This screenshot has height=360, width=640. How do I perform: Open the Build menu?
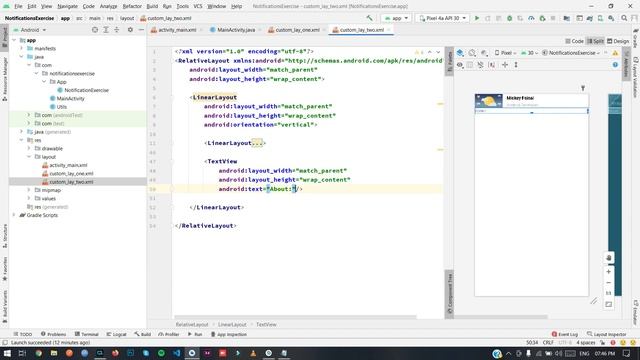[152, 6]
